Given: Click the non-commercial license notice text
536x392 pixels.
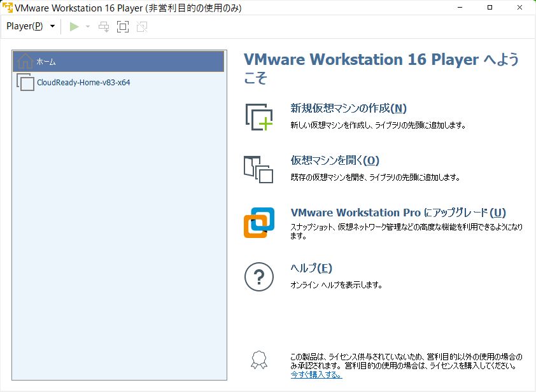Looking at the screenshot, I should coord(406,361).
